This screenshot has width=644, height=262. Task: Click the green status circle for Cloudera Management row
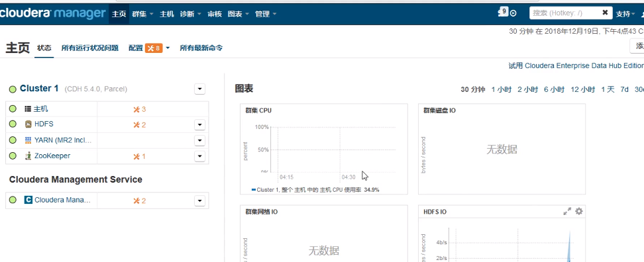13,200
